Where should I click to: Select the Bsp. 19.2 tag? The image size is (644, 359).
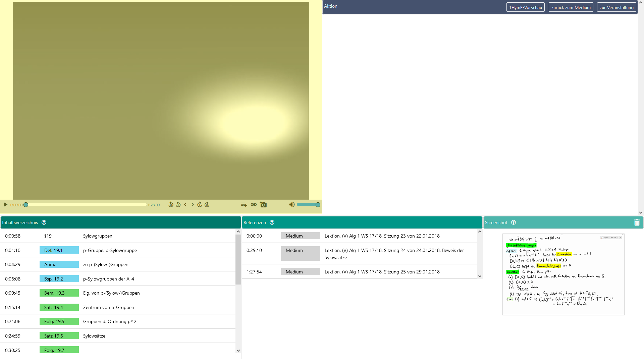pos(59,279)
